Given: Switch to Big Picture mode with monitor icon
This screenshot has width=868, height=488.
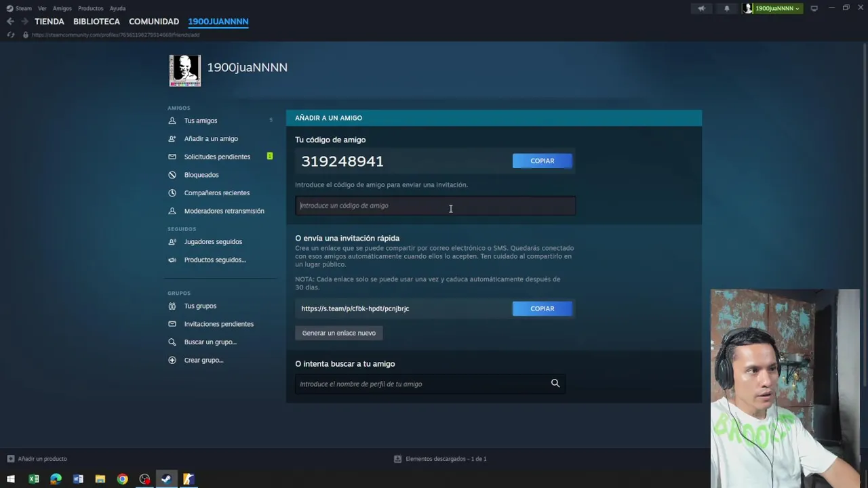Looking at the screenshot, I should (x=814, y=8).
